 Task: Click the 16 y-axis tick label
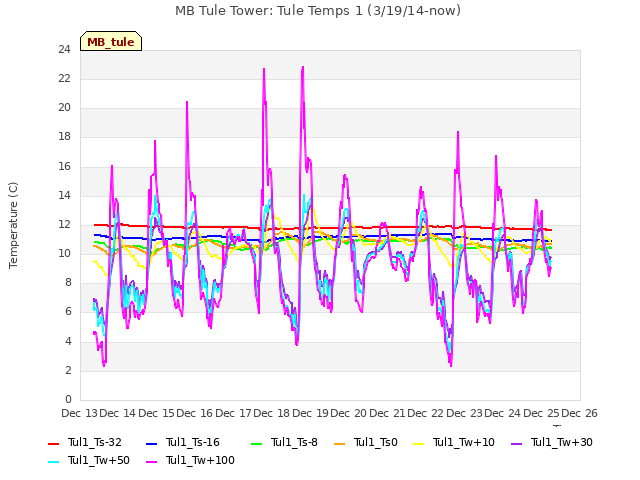click(x=64, y=166)
